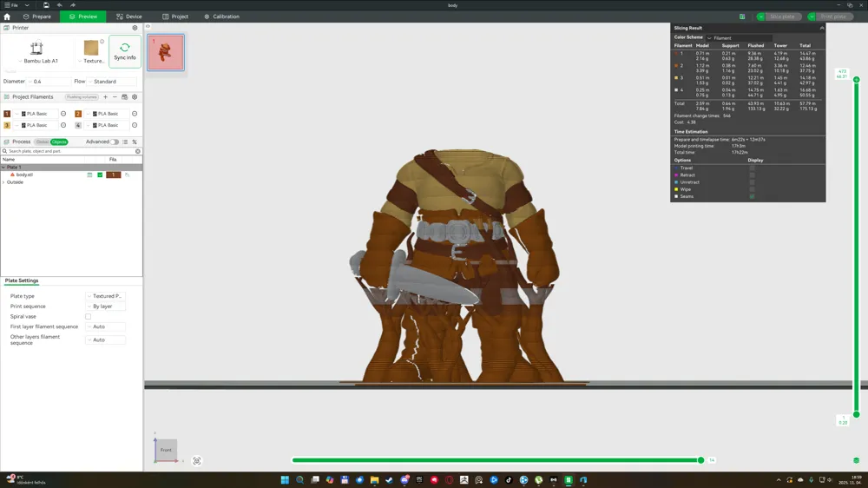Tick the Spiral vase checkbox
The width and height of the screenshot is (868, 488).
(x=88, y=316)
